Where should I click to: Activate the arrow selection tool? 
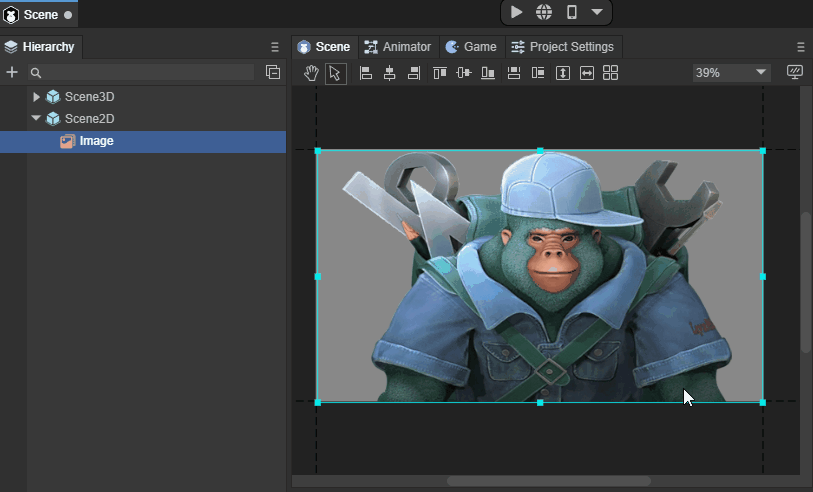pos(335,73)
